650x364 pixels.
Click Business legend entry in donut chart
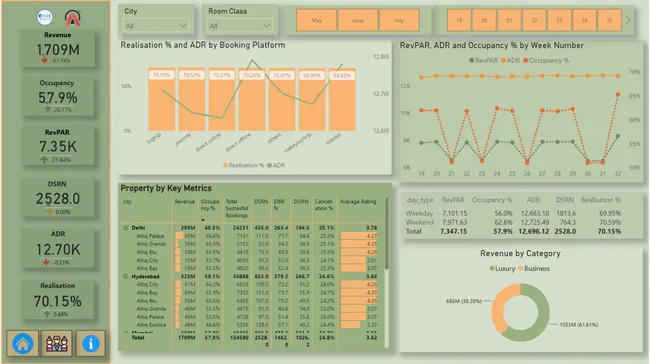tap(534, 269)
